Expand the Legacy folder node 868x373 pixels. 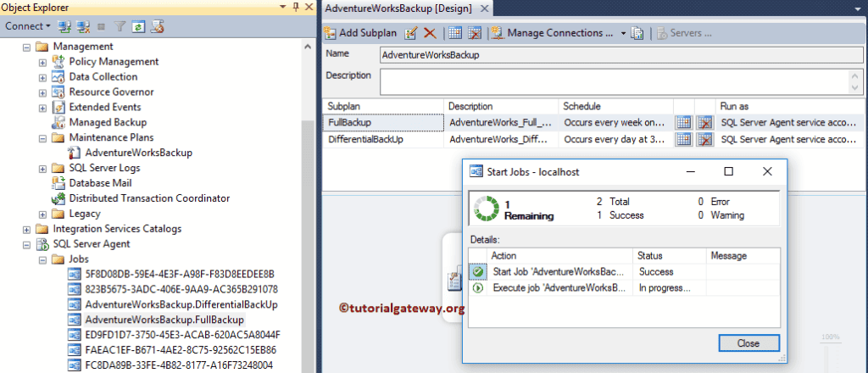tap(42, 214)
